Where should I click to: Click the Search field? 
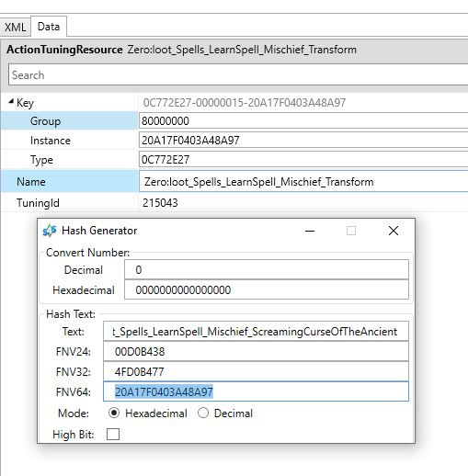238,74
